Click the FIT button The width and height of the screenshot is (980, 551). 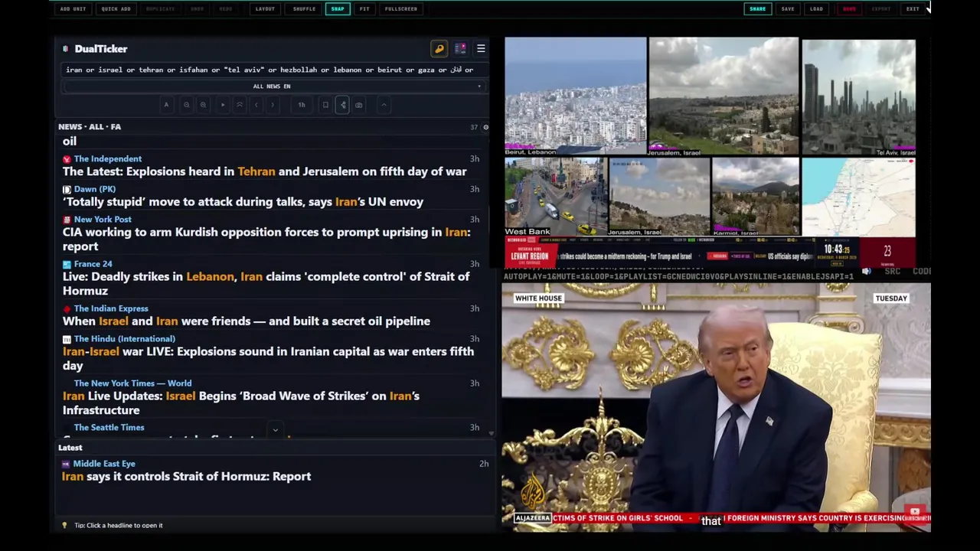pyautogui.click(x=364, y=9)
